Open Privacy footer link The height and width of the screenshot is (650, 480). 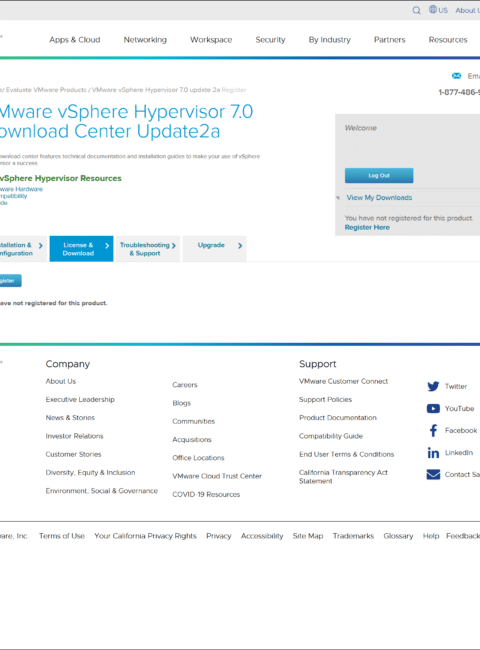tap(218, 536)
